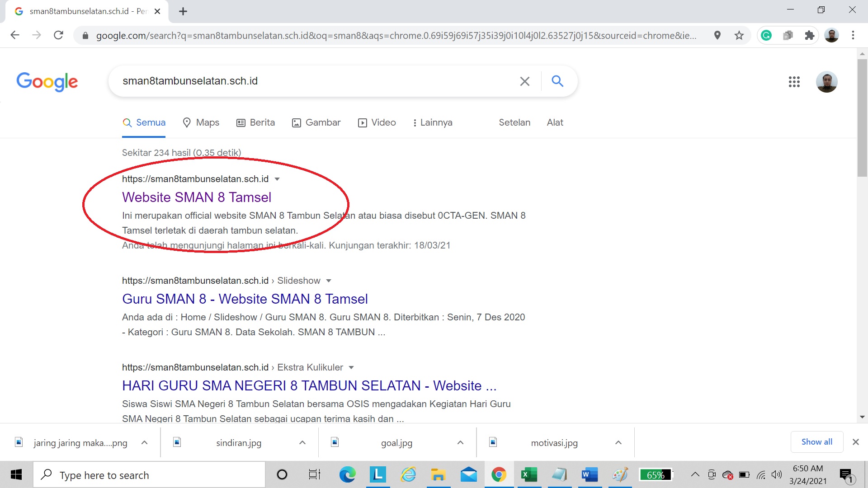Expand dropdown arrow next to Ekstra Kulikuler
Screen dimensions: 868x488
(351, 368)
